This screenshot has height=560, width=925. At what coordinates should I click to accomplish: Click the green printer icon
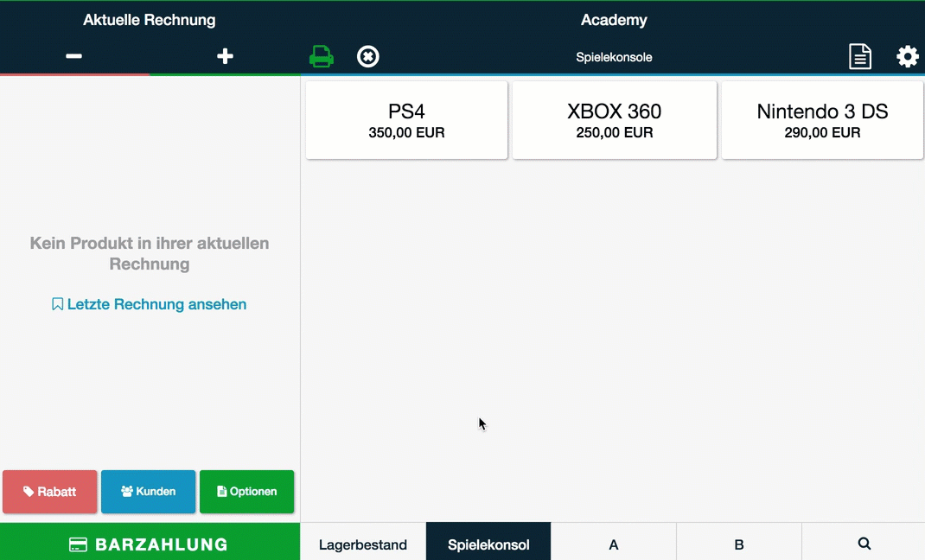click(322, 56)
